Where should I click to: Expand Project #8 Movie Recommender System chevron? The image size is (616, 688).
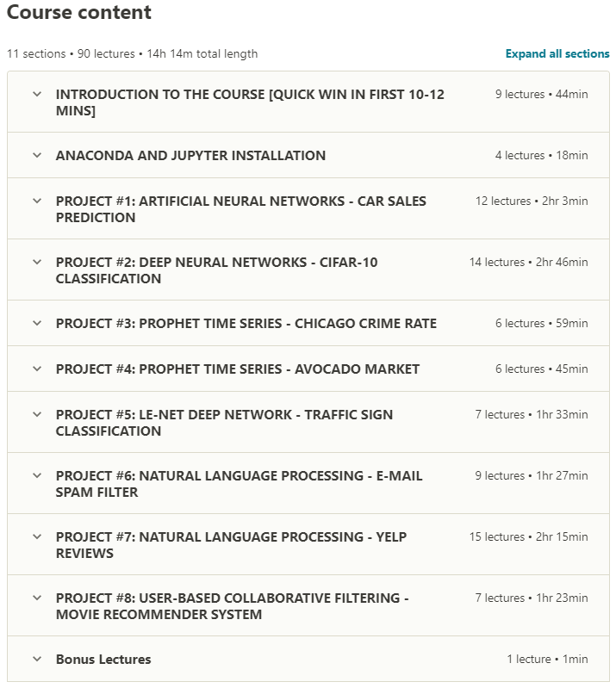[37, 598]
